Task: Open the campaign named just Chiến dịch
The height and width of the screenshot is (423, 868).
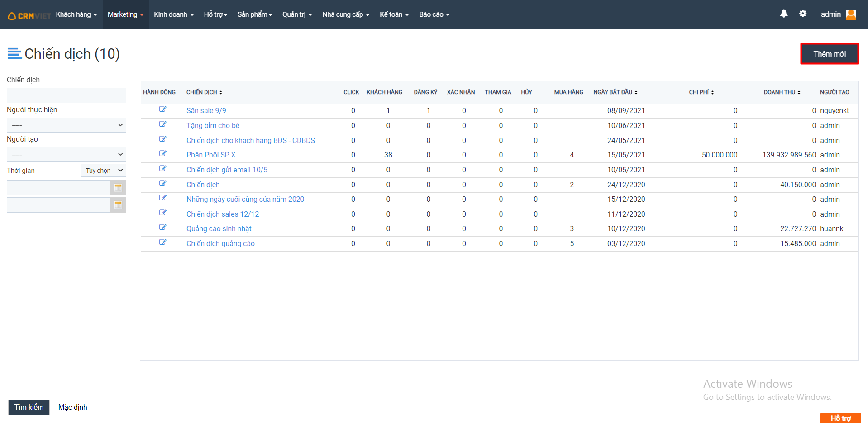Action: point(203,185)
